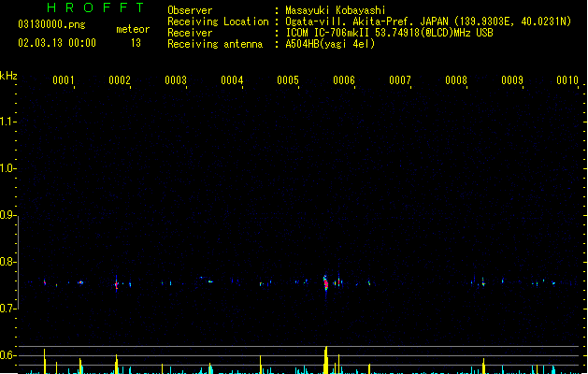Click the HROFFT title text
This screenshot has height=374, width=588.
pos(96,7)
